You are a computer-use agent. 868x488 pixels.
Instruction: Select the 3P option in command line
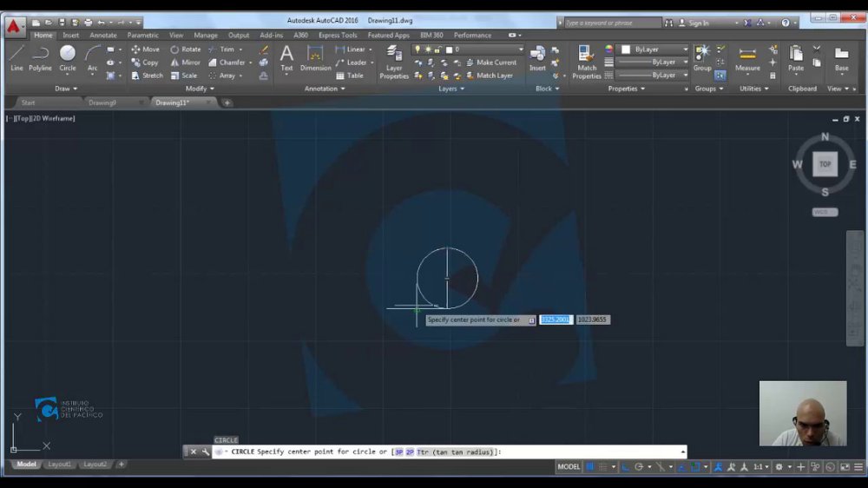398,452
